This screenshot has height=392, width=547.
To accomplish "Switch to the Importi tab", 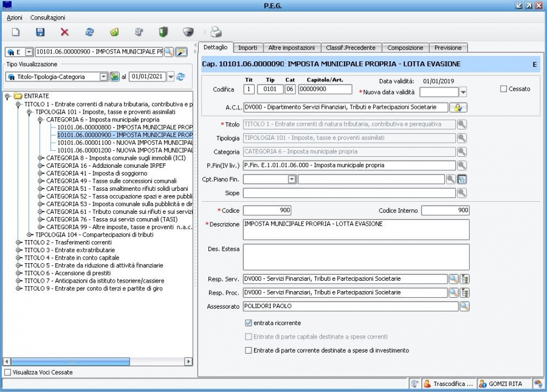I will (x=247, y=47).
